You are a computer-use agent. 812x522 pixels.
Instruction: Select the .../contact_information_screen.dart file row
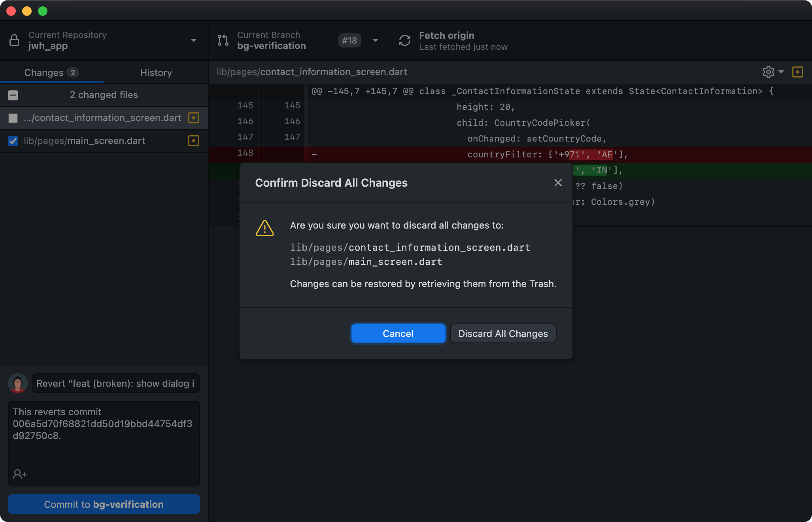tap(104, 118)
